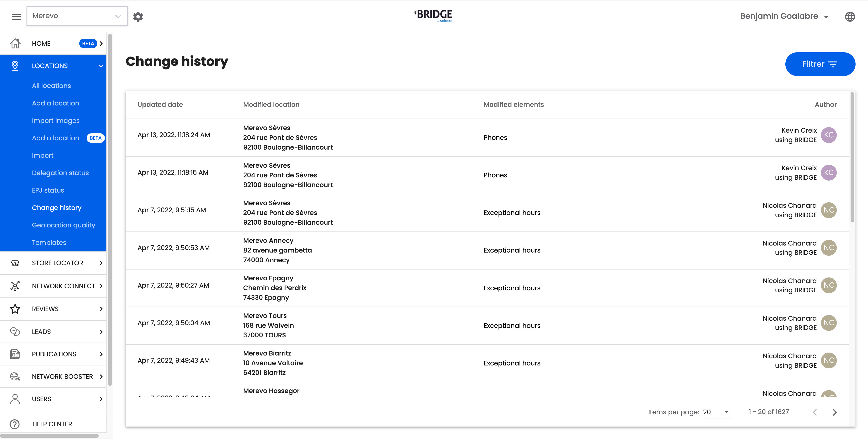This screenshot has width=868, height=439.
Task: Expand the Network Connect chevron
Action: pos(101,286)
